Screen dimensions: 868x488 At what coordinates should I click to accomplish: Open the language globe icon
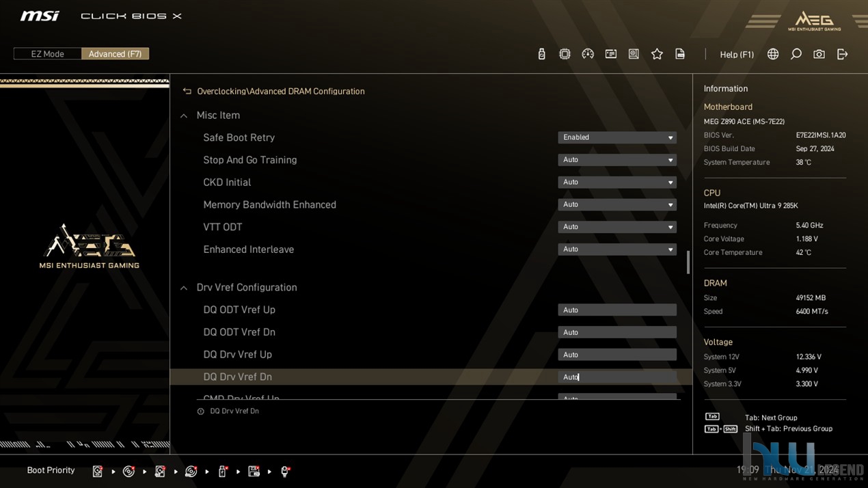point(773,54)
